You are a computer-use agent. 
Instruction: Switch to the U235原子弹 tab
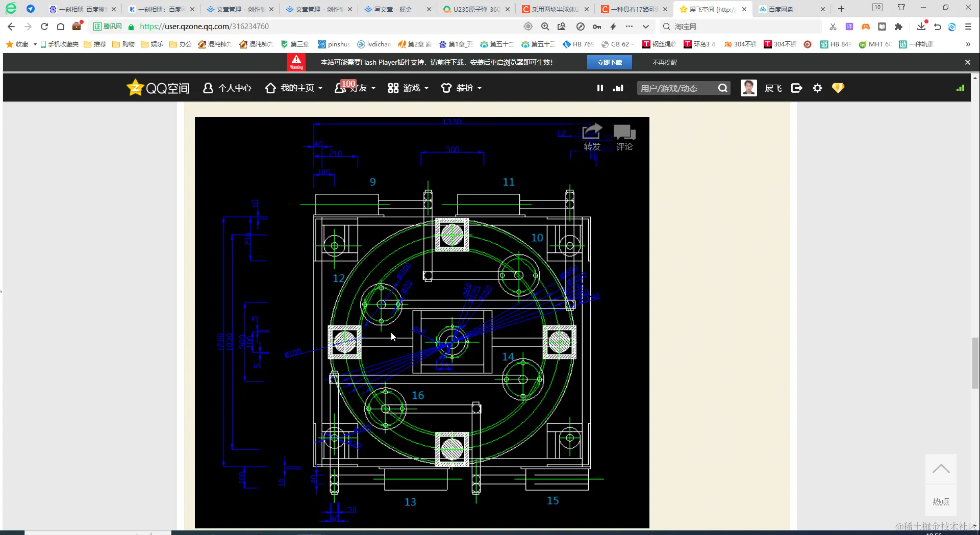coord(477,9)
